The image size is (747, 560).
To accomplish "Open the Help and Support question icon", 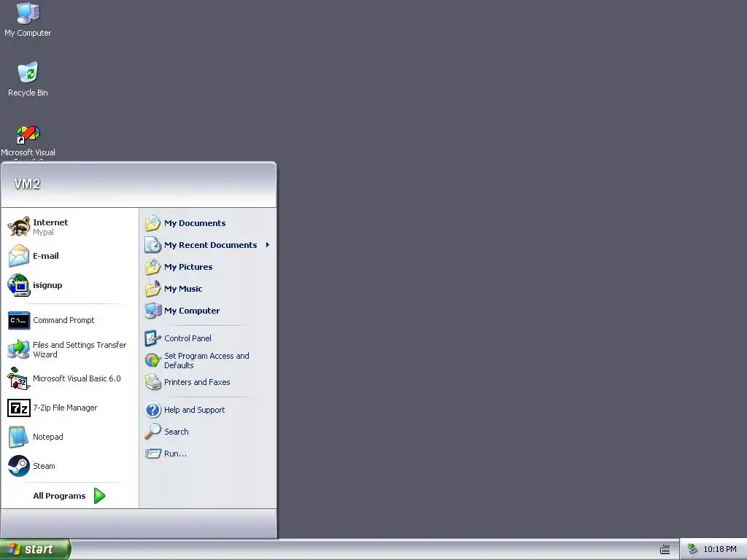I will tap(153, 410).
